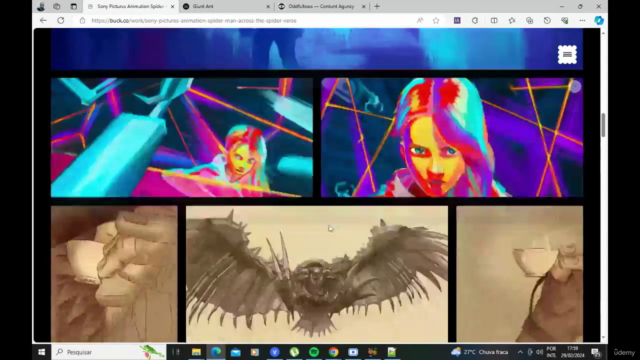This screenshot has height=360, width=640.
Task: Close the Giant Ant tab
Action: click(x=268, y=7)
